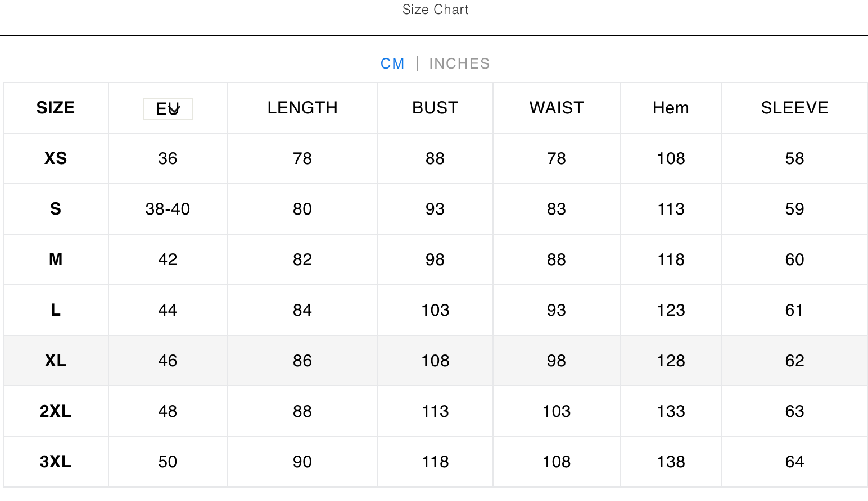Click the LENGTH column header
The height and width of the screenshot is (501, 868).
302,108
